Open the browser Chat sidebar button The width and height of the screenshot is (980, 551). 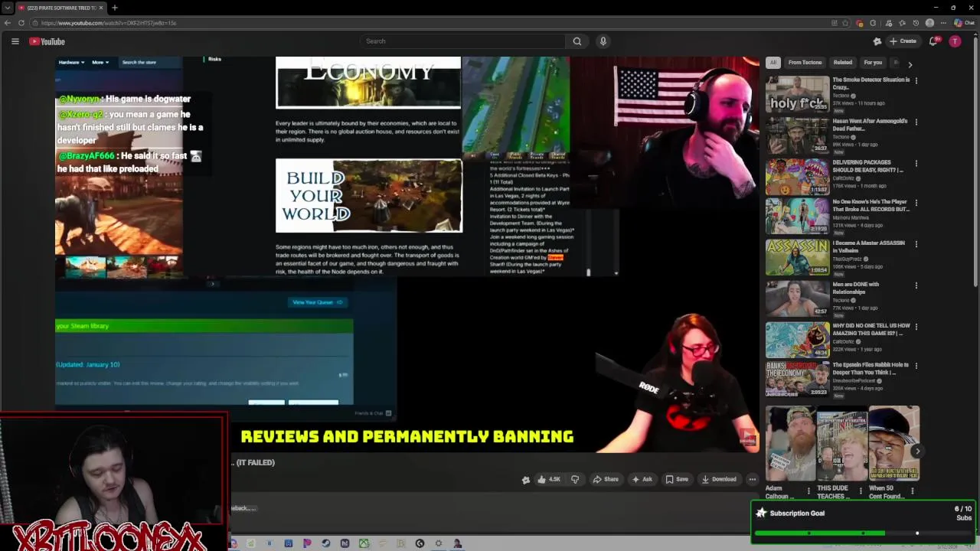(x=965, y=23)
